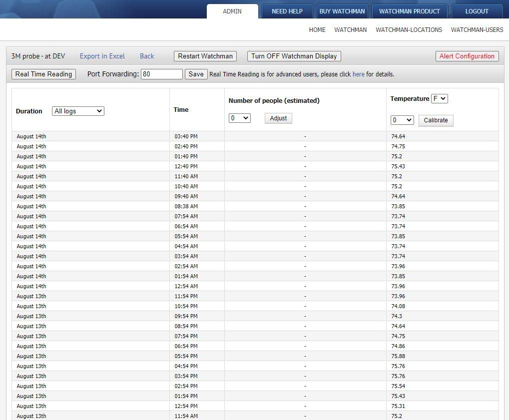This screenshot has height=420, width=509.
Task: Click the Calibrate button
Action: tap(436, 120)
